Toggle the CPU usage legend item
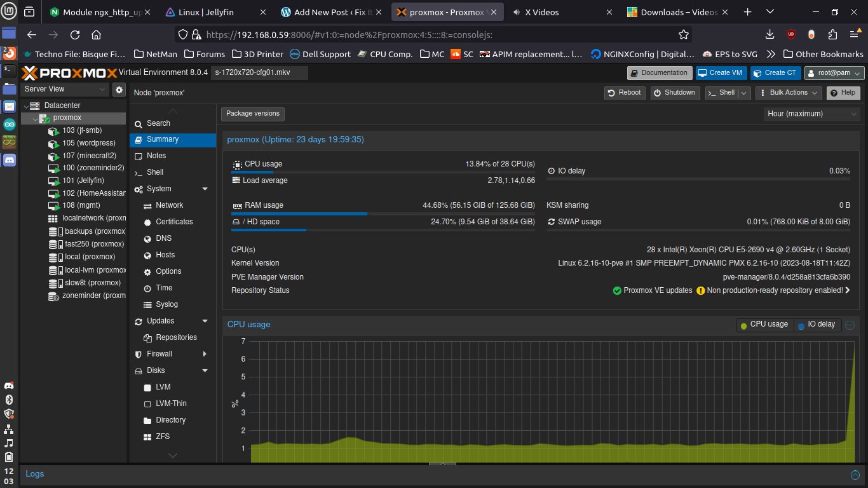 pos(764,325)
